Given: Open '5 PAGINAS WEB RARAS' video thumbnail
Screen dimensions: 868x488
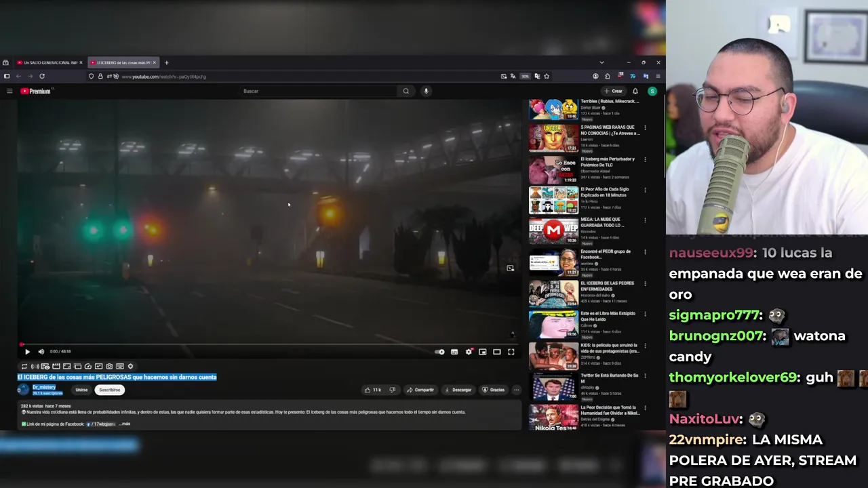Looking at the screenshot, I should [553, 138].
